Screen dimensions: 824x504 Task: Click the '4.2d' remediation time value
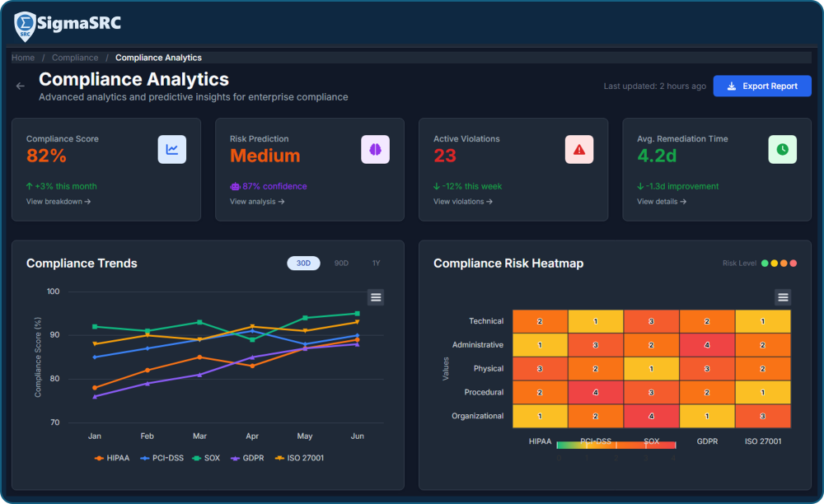[657, 156]
